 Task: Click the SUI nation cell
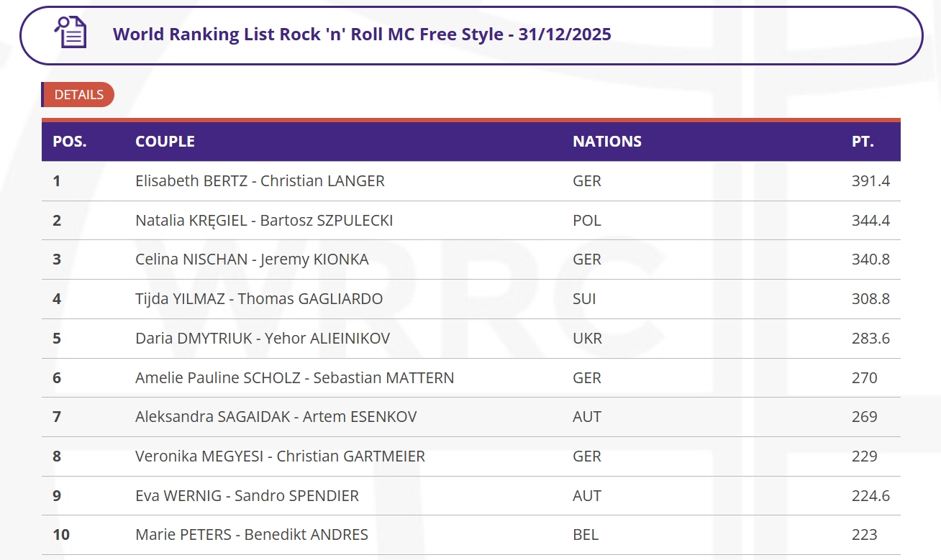(x=584, y=299)
